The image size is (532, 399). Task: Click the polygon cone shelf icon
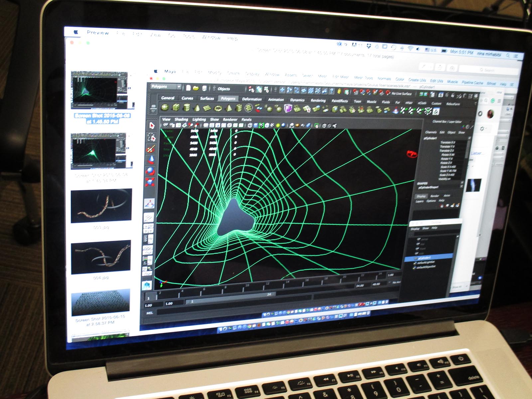pyautogui.click(x=197, y=108)
